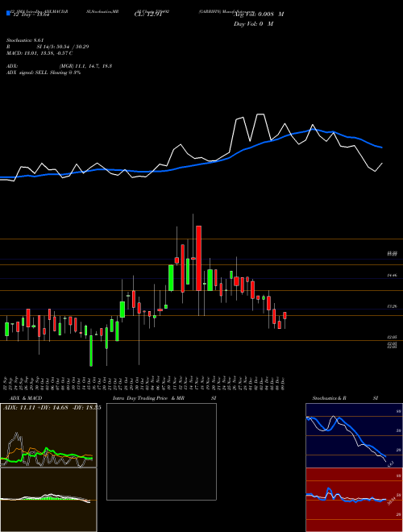Image resolution: width=403 pixels, height=532 pixels.
Task: Click the blue 12 Day SMA legend square
Action: pos(8,14)
